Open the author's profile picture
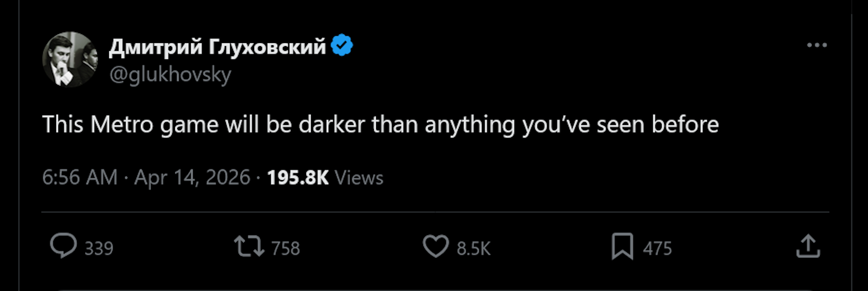 [x=70, y=59]
